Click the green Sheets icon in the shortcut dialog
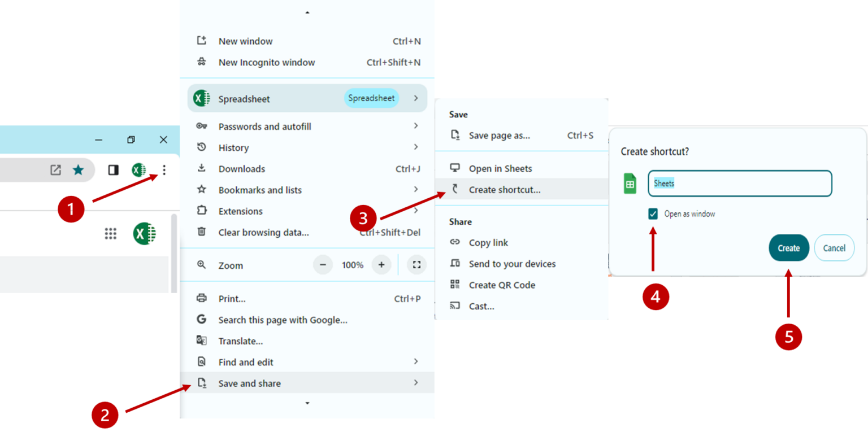The width and height of the screenshot is (868, 432). pos(629,183)
